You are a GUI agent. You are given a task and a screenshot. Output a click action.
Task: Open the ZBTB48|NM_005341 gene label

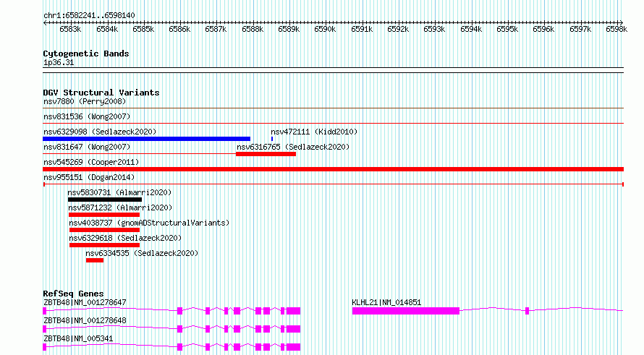click(x=78, y=338)
